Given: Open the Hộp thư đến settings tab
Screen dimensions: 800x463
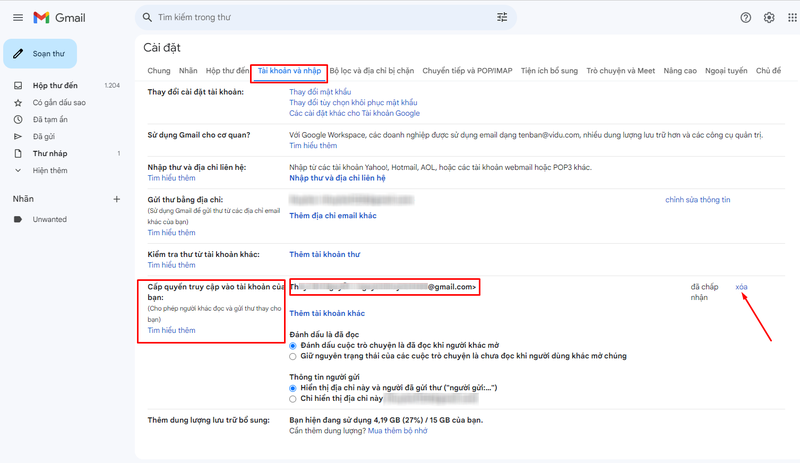Looking at the screenshot, I should (x=227, y=71).
